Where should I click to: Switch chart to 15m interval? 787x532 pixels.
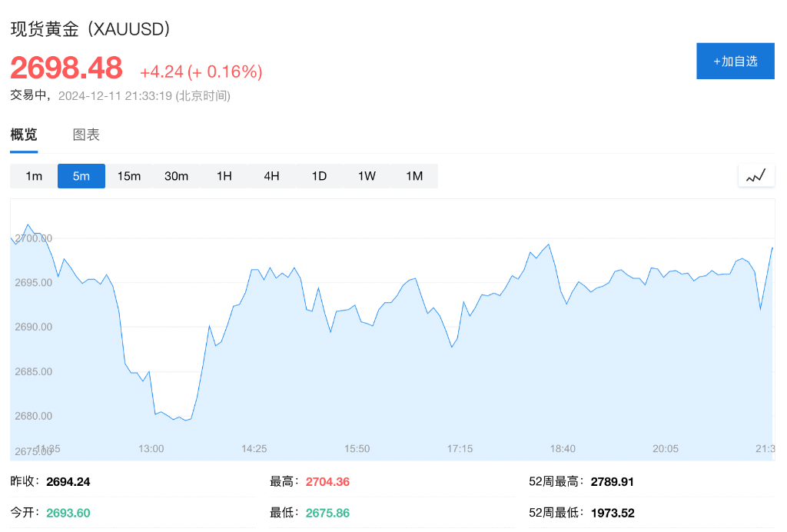(129, 176)
